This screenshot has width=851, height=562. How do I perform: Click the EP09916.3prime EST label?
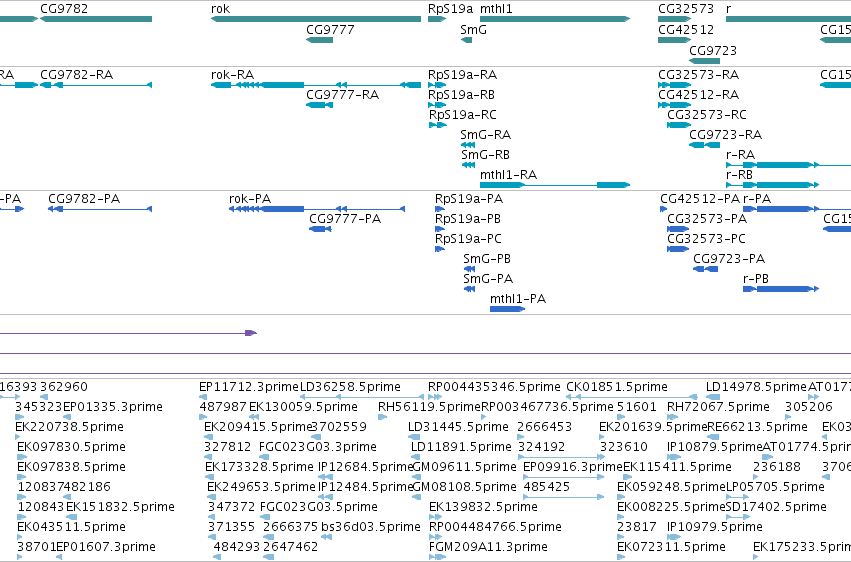point(573,468)
